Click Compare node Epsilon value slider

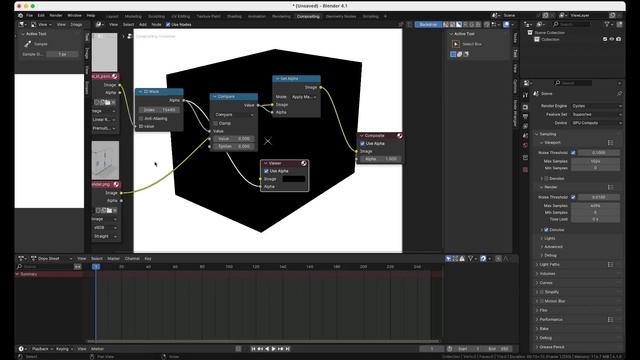pyautogui.click(x=233, y=147)
